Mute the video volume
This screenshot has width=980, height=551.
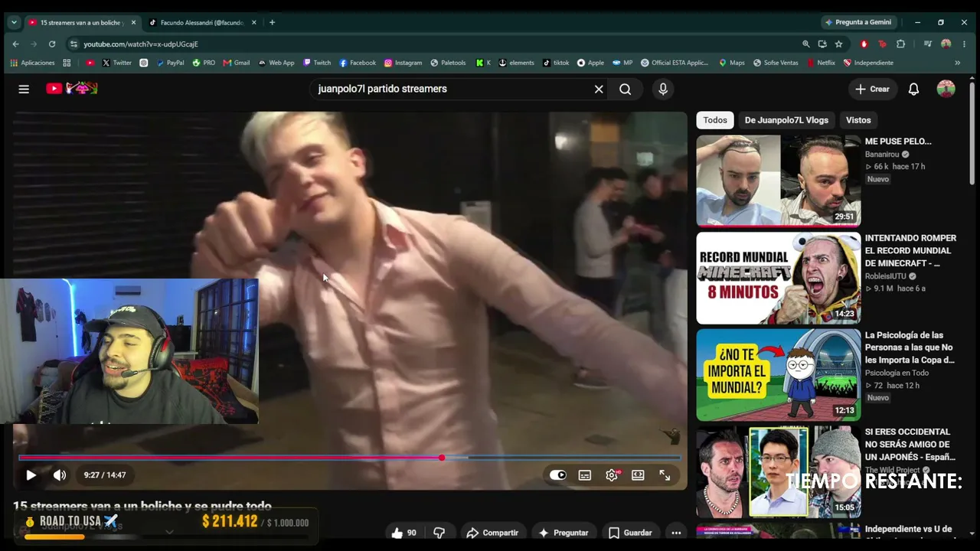(60, 475)
